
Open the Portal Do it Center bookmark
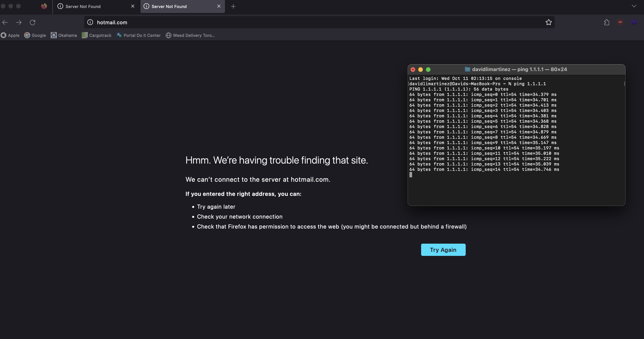139,35
